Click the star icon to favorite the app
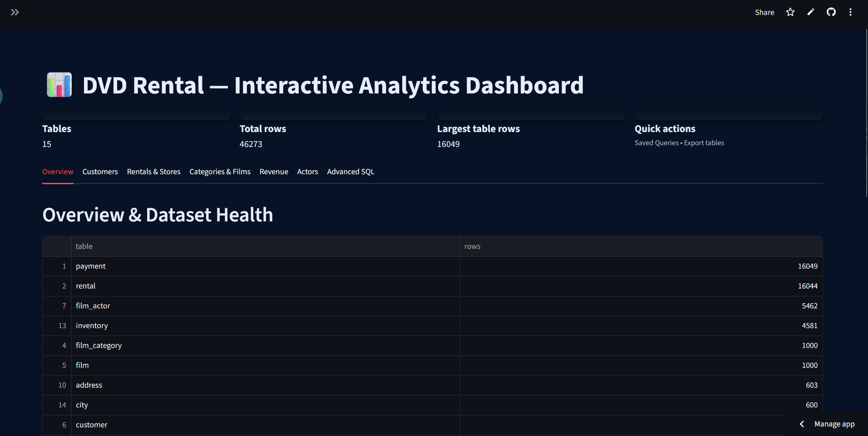868x436 pixels. coord(790,12)
